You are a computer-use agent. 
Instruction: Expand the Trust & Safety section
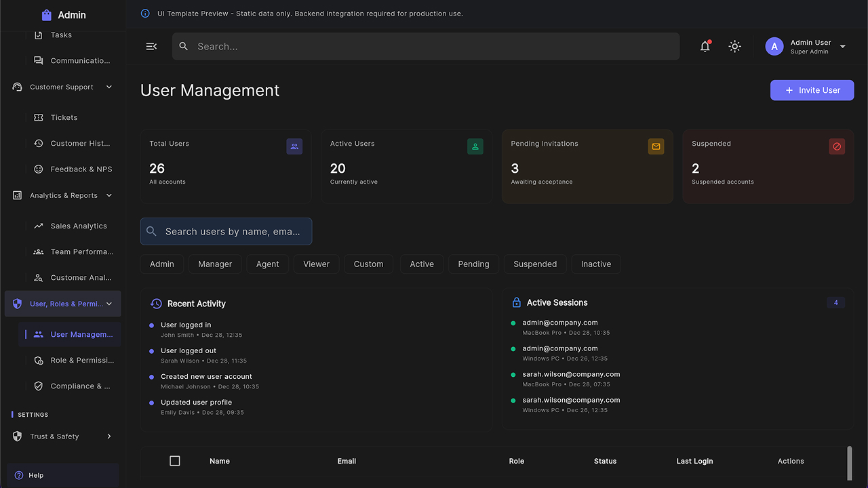click(x=109, y=436)
